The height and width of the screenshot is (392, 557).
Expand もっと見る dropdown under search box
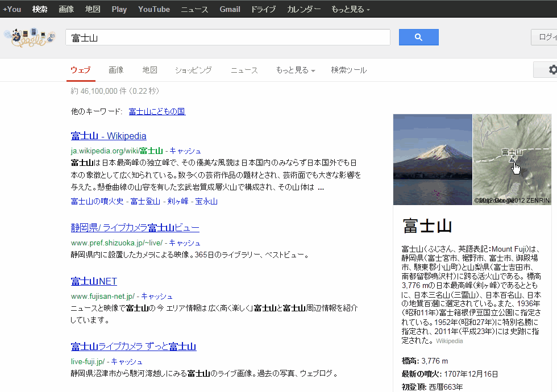point(295,70)
